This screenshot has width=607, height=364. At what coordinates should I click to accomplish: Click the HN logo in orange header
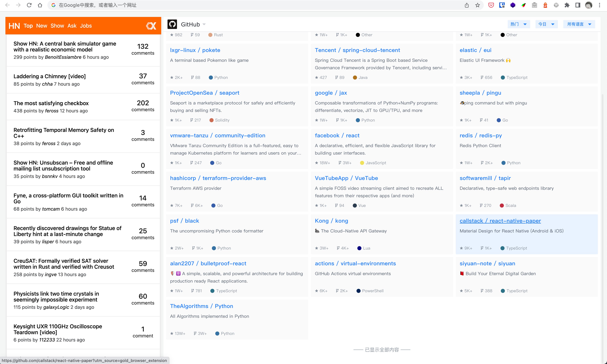[x=14, y=26]
